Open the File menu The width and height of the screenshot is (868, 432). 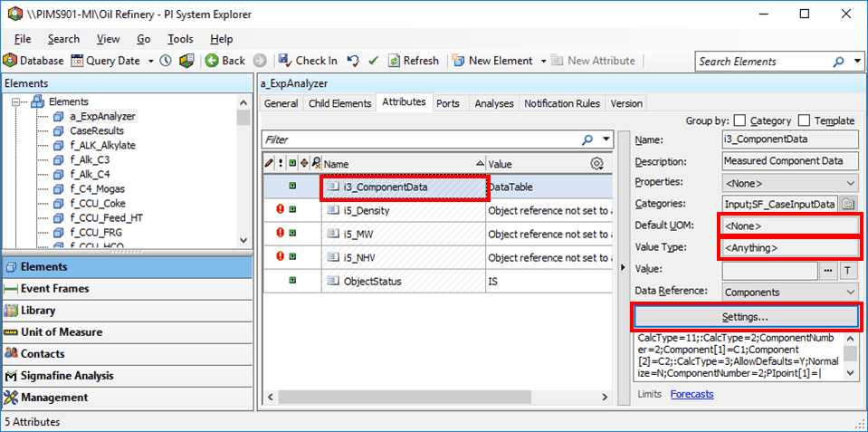[23, 39]
